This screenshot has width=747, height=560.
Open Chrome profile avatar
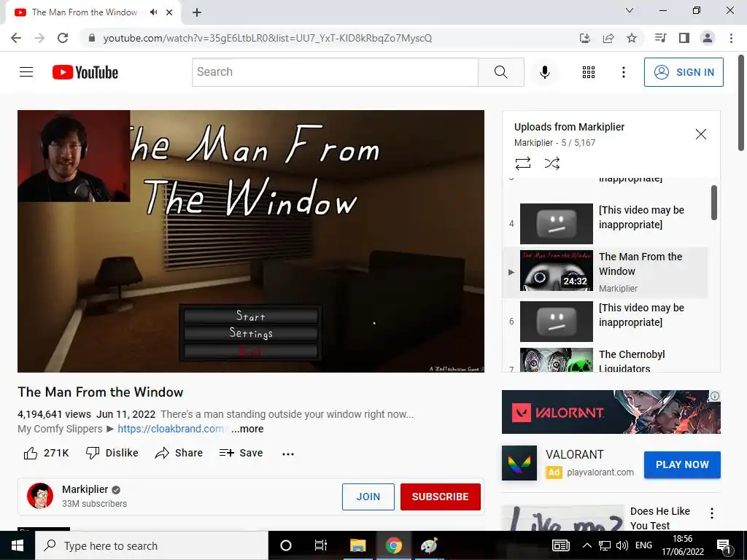(708, 38)
